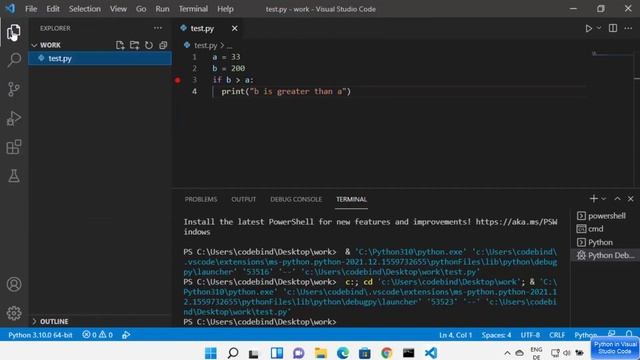Open errors and warnings status indicator

pos(97,335)
